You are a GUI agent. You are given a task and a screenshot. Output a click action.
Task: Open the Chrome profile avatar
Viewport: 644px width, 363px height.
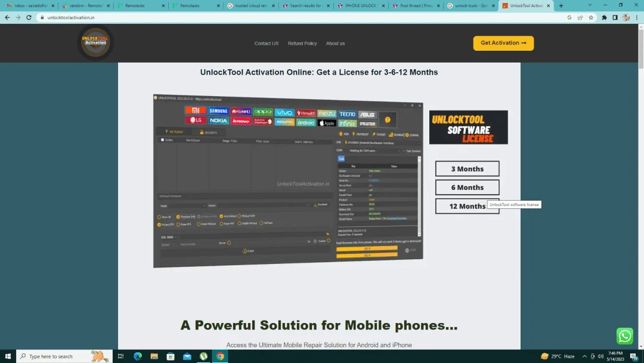point(626,18)
